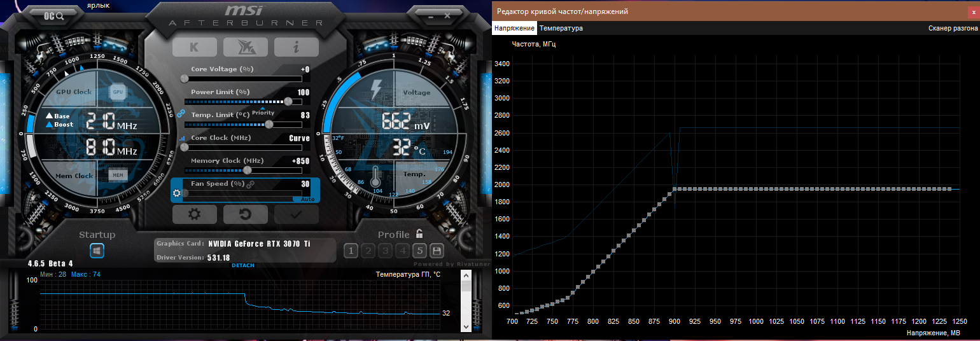Switch to Температура tab in curve editor
Screen dimensions: 980x341
click(x=561, y=28)
